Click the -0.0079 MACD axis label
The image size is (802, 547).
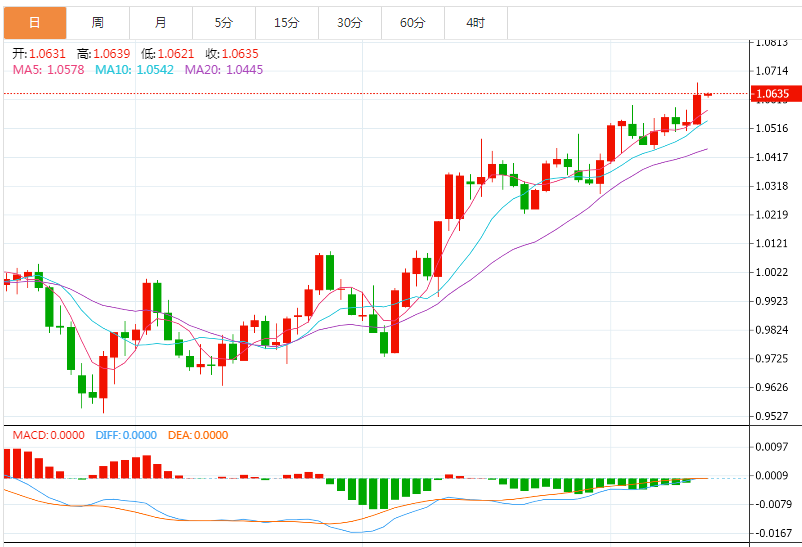pyautogui.click(x=772, y=505)
